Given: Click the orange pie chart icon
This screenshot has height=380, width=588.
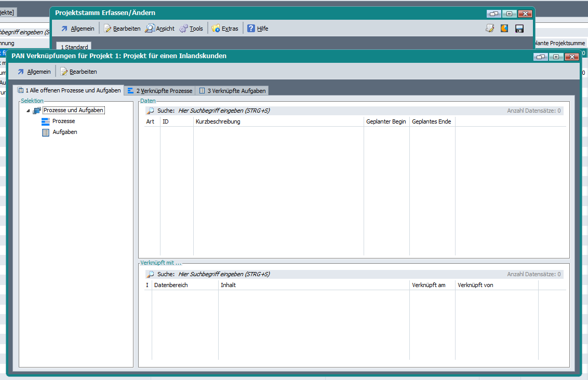Looking at the screenshot, I should pos(504,29).
